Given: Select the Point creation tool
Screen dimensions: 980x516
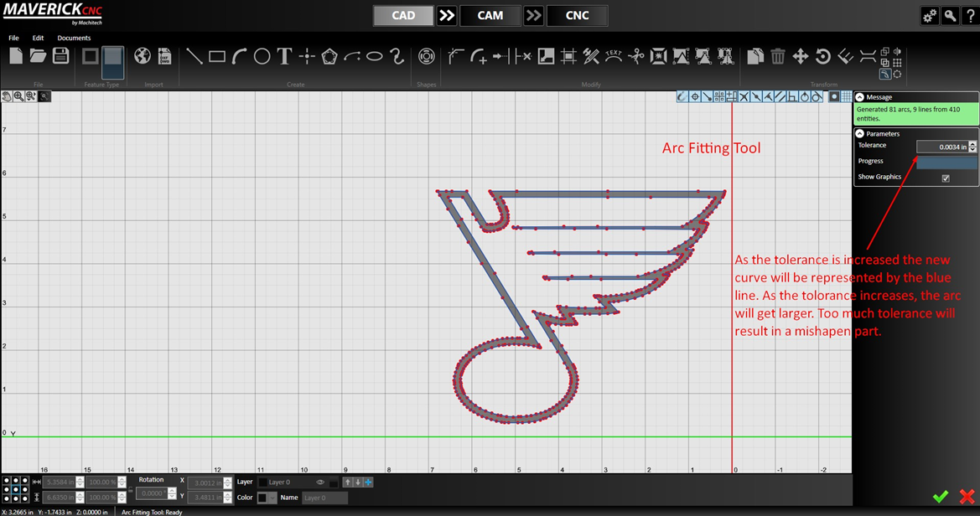Looking at the screenshot, I should [x=307, y=57].
